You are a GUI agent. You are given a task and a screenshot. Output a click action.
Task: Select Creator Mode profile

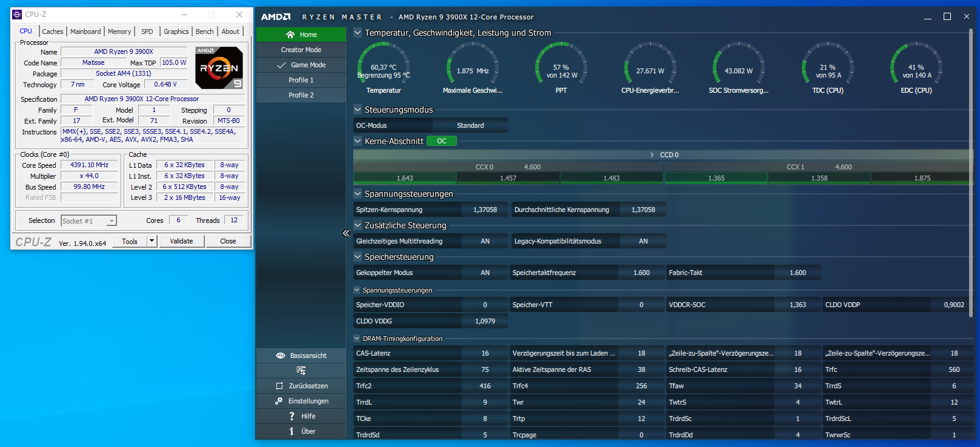(301, 50)
